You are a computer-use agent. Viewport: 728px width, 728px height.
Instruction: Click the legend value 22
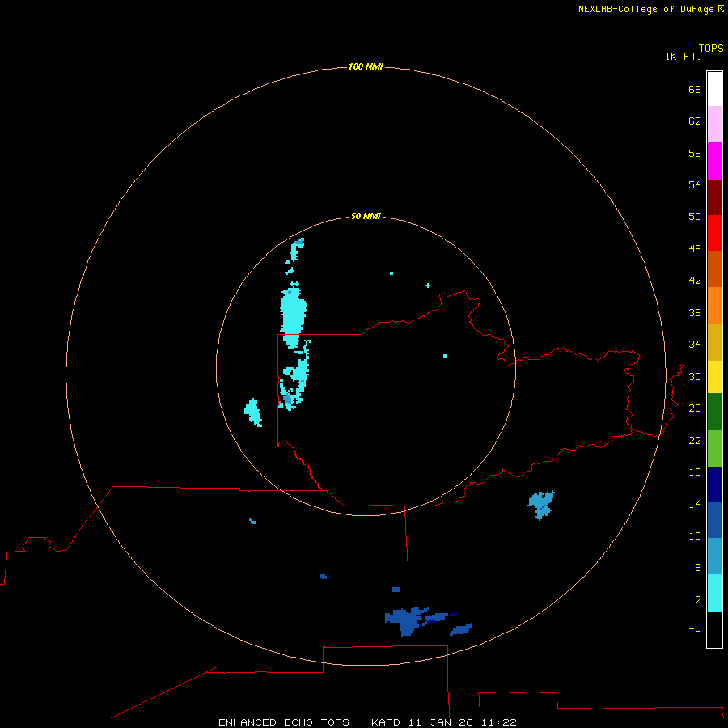[x=695, y=440]
